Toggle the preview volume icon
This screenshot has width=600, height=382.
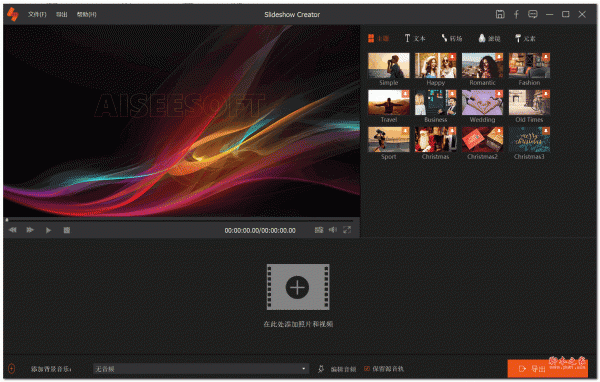333,230
